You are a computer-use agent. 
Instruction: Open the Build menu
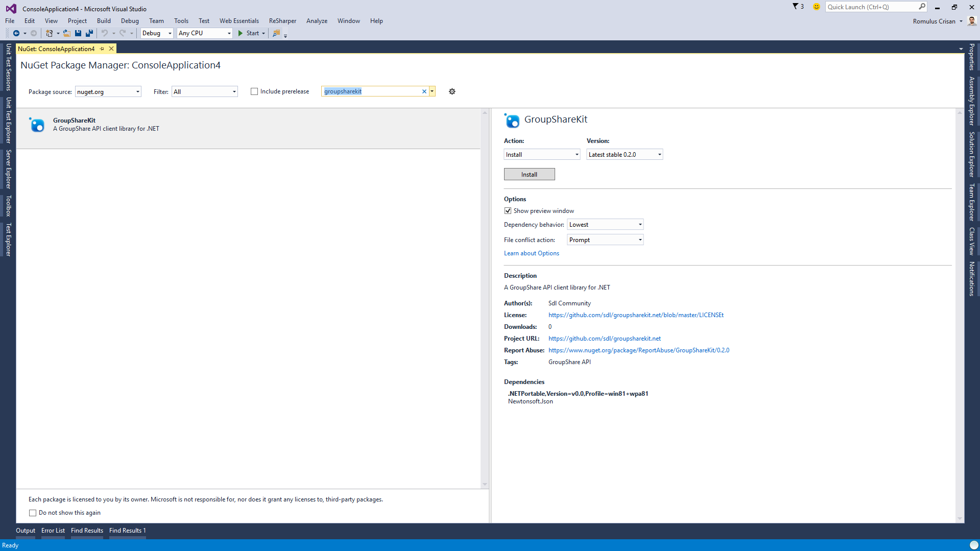pyautogui.click(x=104, y=21)
